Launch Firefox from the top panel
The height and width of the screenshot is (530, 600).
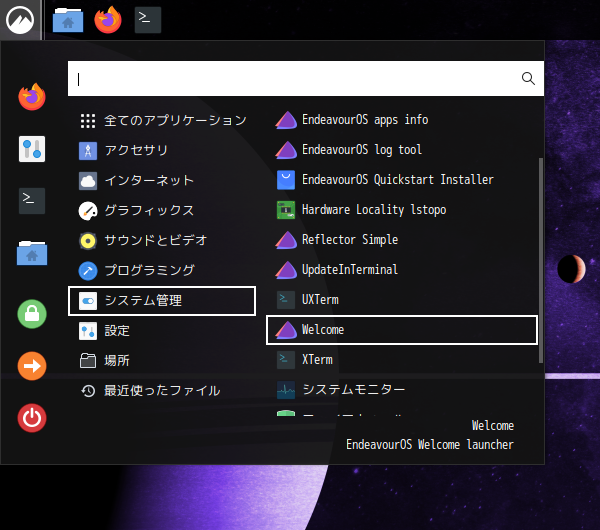point(108,20)
